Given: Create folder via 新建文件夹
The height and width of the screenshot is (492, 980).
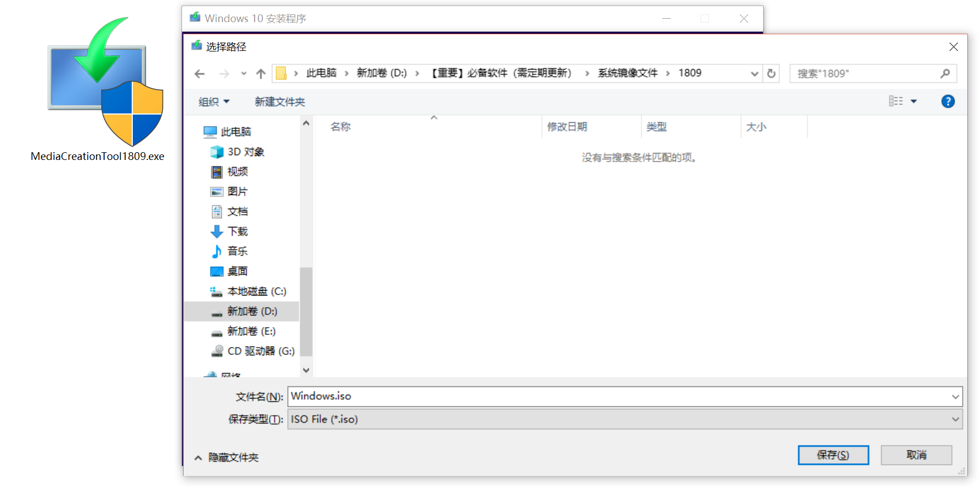Looking at the screenshot, I should coord(280,102).
